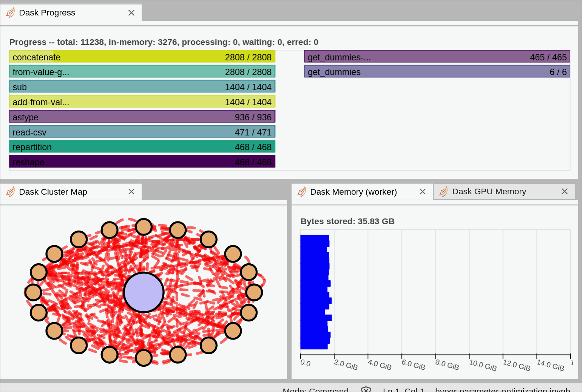Click the from-value-g... progress bar

click(142, 71)
